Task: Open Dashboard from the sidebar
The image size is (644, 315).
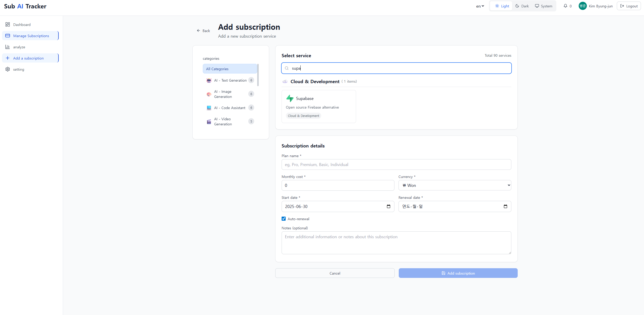Action: click(x=22, y=25)
